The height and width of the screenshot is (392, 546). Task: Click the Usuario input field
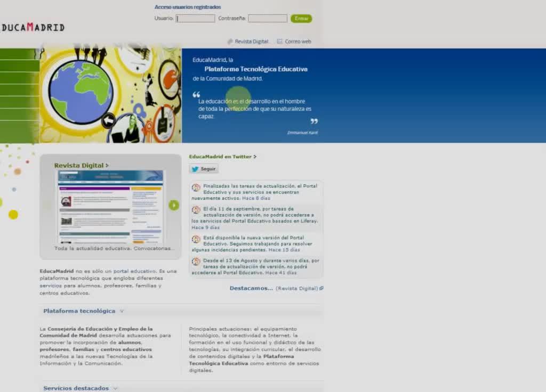point(195,19)
